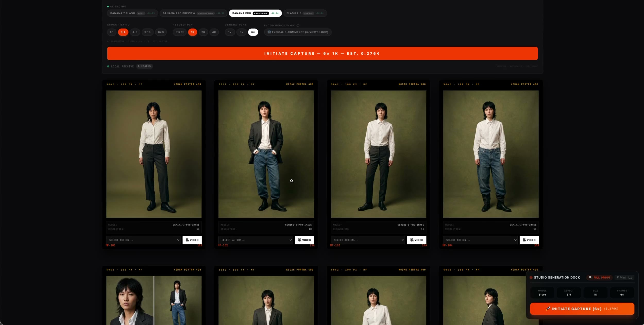This screenshot has height=325, width=644.
Task: Click the wide Initiate Capture 6x 1K button
Action: [x=322, y=53]
